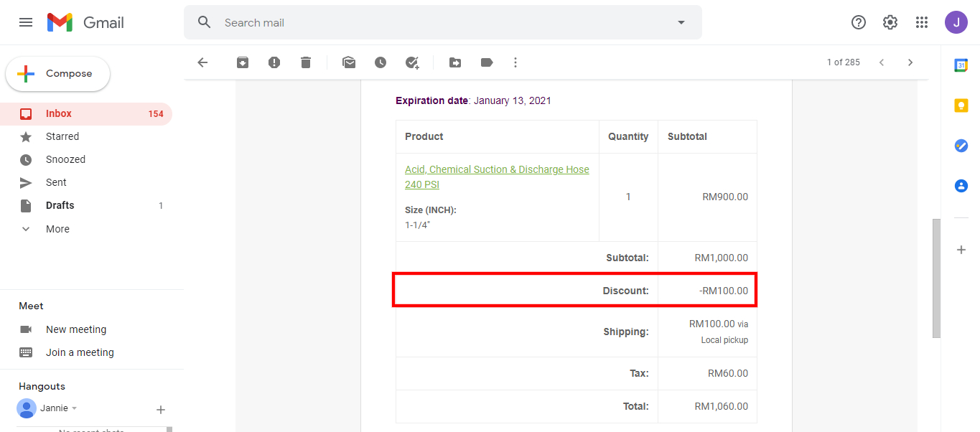Open the Google Keep side panel
The image size is (980, 432).
961,105
